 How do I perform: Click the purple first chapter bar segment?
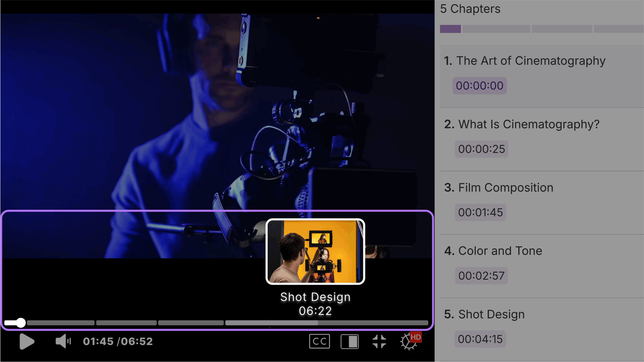tap(450, 29)
